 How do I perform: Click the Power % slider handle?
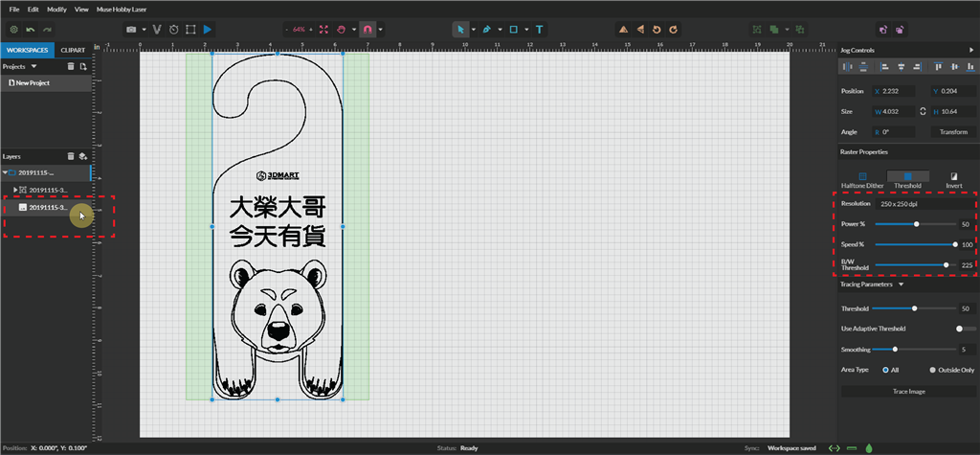[917, 224]
